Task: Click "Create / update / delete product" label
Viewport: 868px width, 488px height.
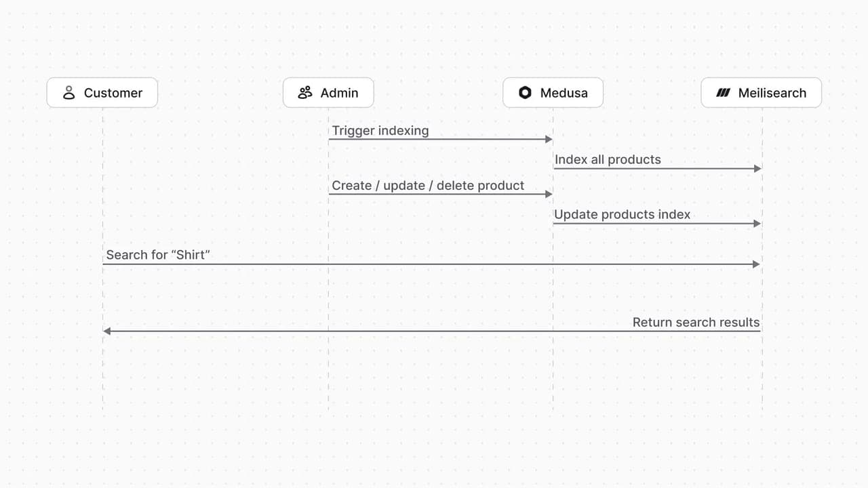Action: pyautogui.click(x=428, y=185)
